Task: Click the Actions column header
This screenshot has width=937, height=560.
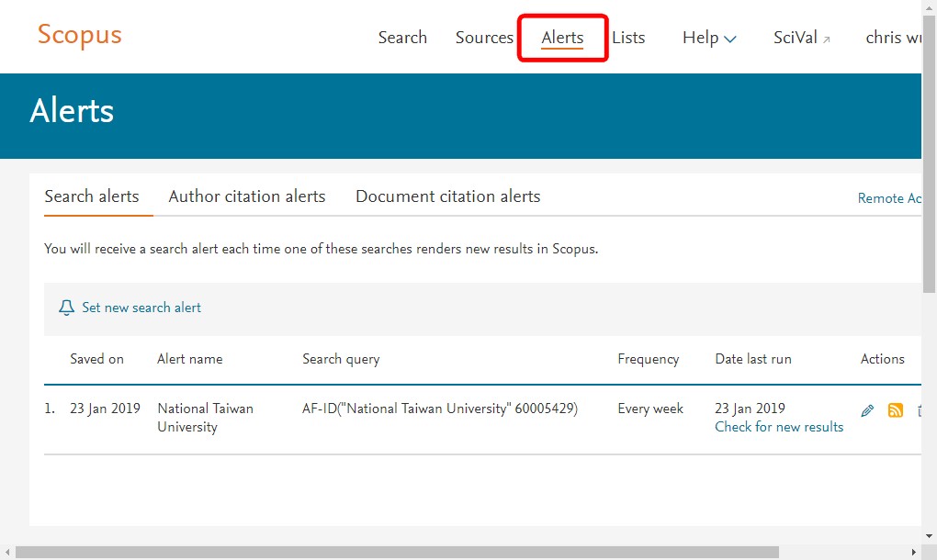Action: [882, 359]
